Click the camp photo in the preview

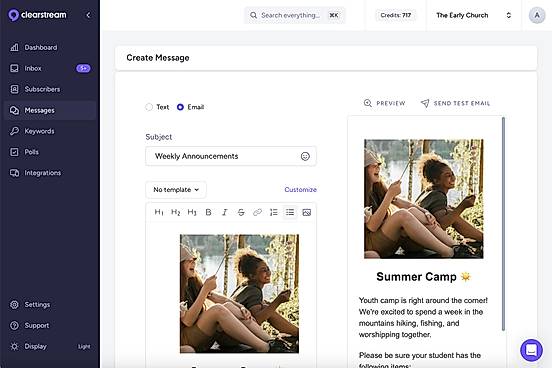click(424, 199)
